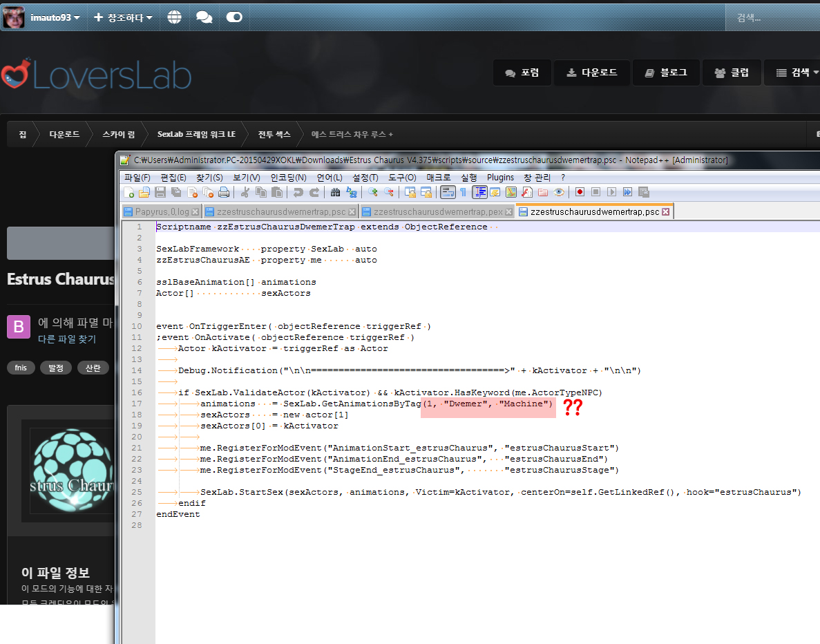Click the Undo arrow icon
This screenshot has height=644, width=820.
click(298, 193)
